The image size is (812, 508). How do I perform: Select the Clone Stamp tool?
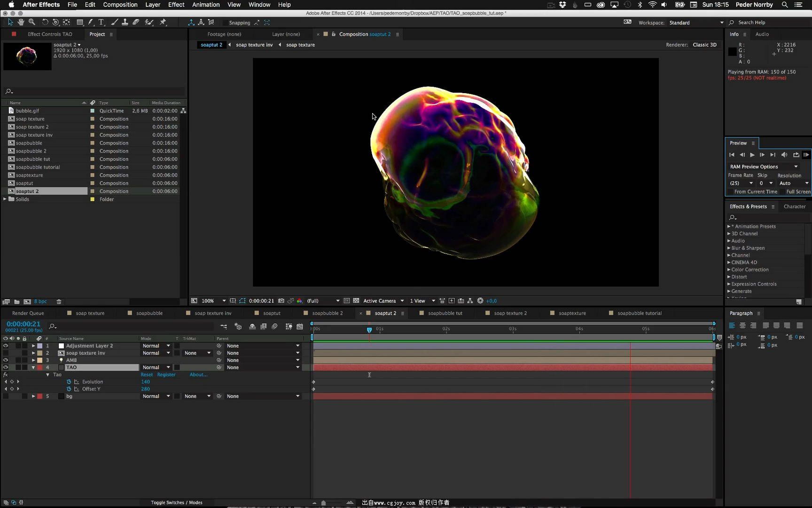[125, 22]
